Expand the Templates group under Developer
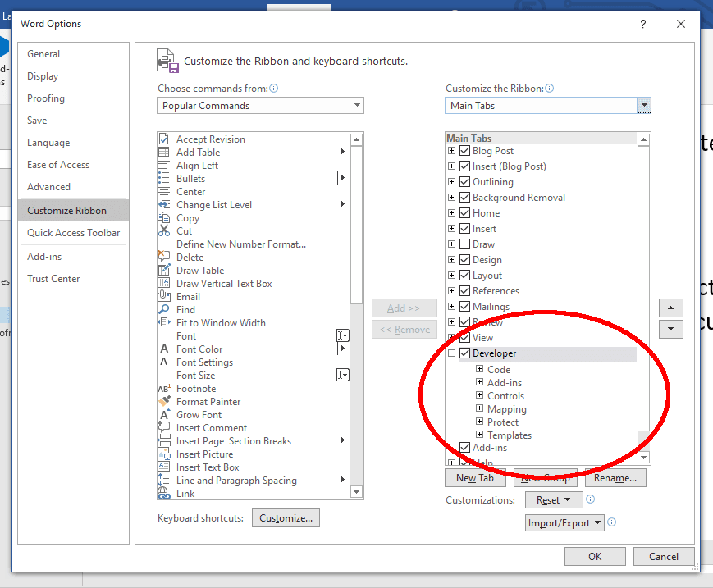 (x=479, y=435)
